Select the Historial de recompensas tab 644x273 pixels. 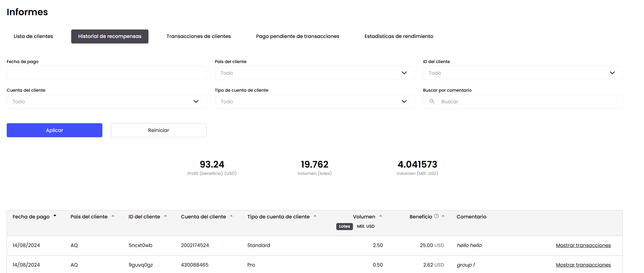click(110, 36)
